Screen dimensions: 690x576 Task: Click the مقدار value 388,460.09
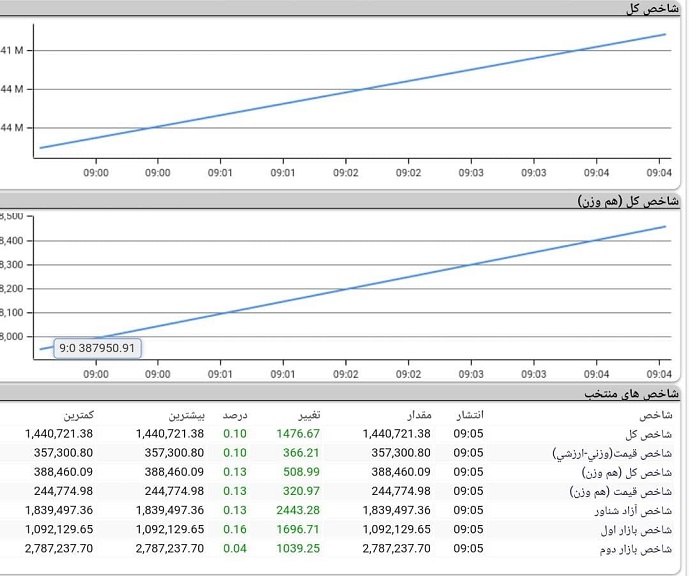401,472
